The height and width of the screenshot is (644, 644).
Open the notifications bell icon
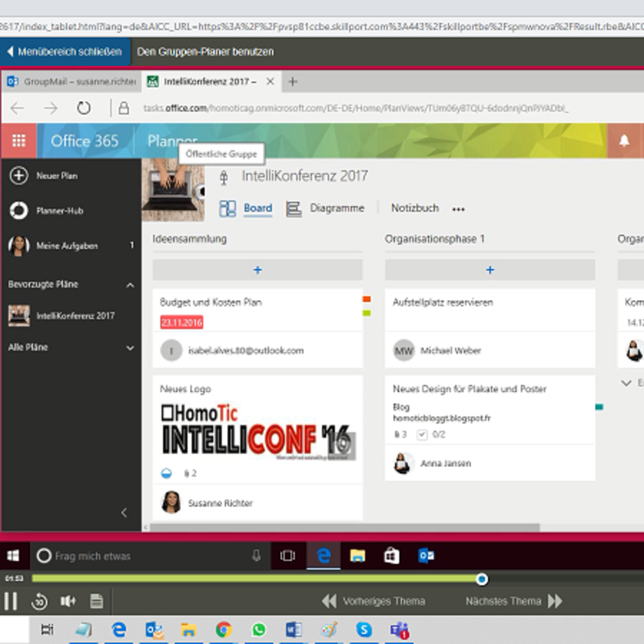[625, 141]
